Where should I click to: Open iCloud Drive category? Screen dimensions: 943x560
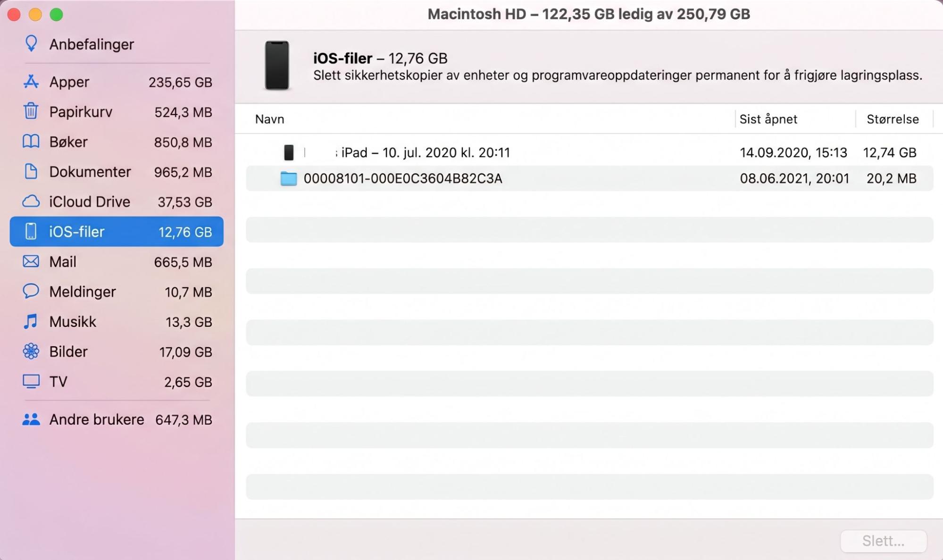pyautogui.click(x=90, y=201)
